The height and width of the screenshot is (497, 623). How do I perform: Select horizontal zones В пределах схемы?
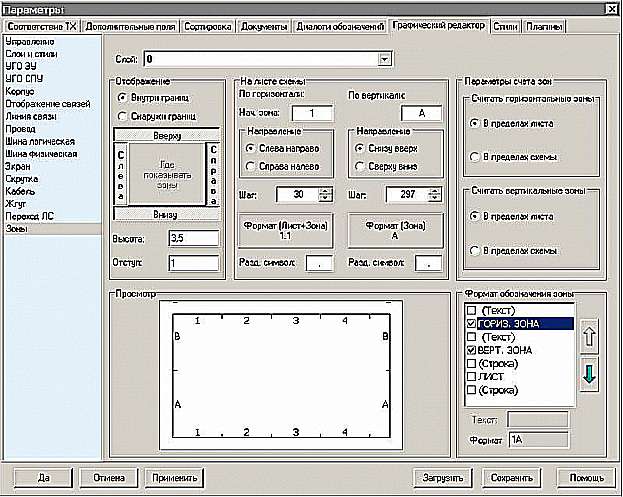(474, 157)
